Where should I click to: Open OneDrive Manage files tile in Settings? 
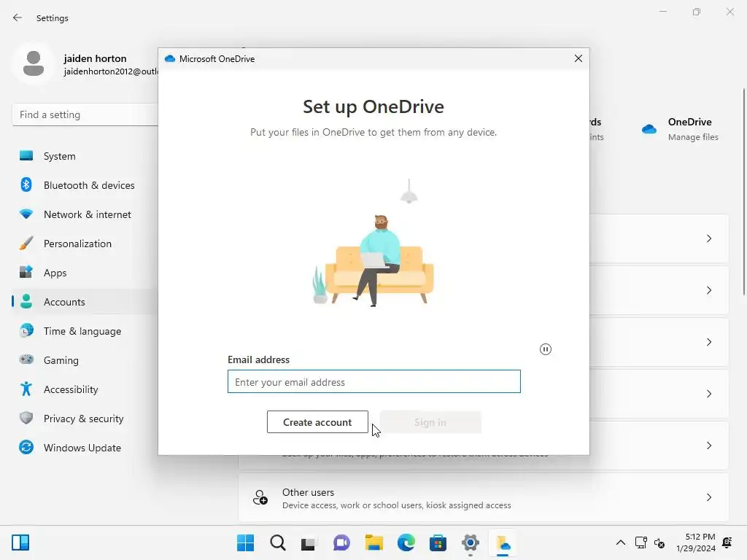point(680,129)
